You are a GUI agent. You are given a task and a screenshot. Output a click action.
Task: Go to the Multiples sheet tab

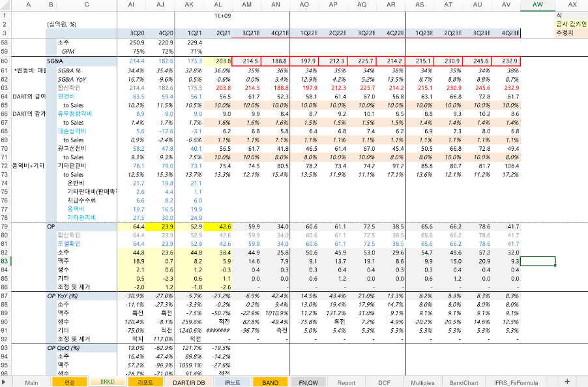[x=422, y=382]
